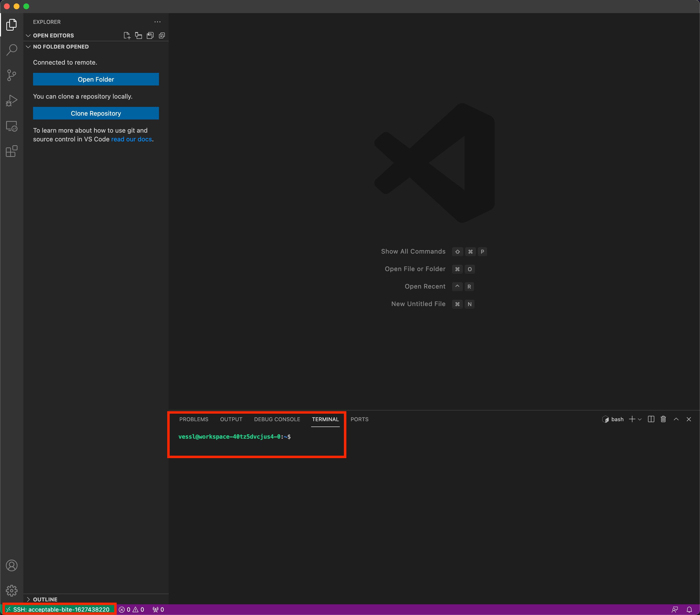
Task: Kill terminal with the trash icon
Action: tap(663, 419)
